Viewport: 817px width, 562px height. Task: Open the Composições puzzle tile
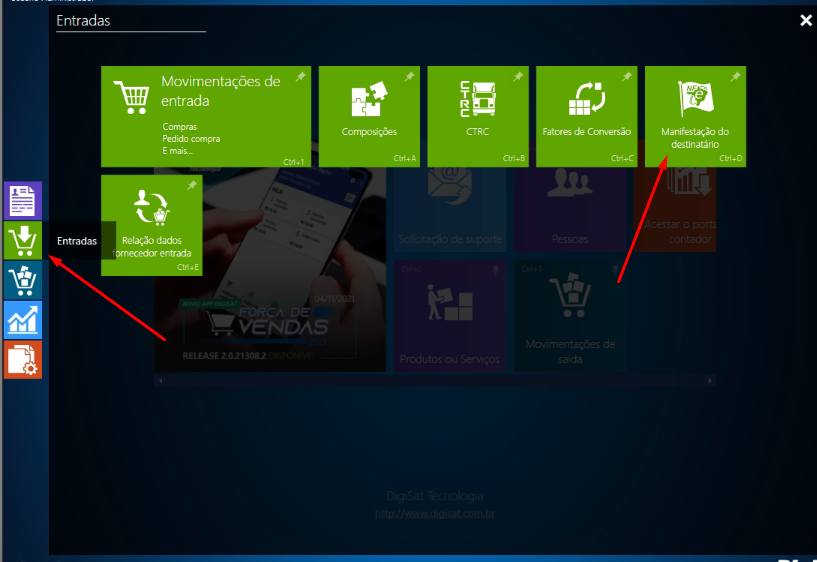click(x=369, y=116)
